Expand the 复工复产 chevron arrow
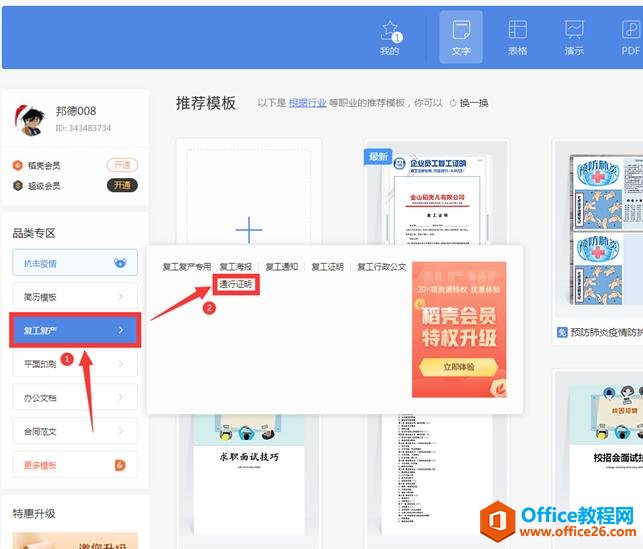This screenshot has height=549, width=643. [121, 330]
